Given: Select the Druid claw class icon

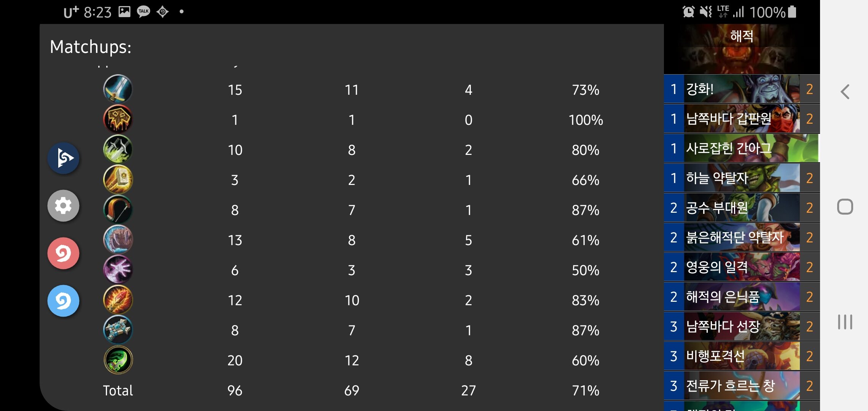Looking at the screenshot, I should pos(118,240).
